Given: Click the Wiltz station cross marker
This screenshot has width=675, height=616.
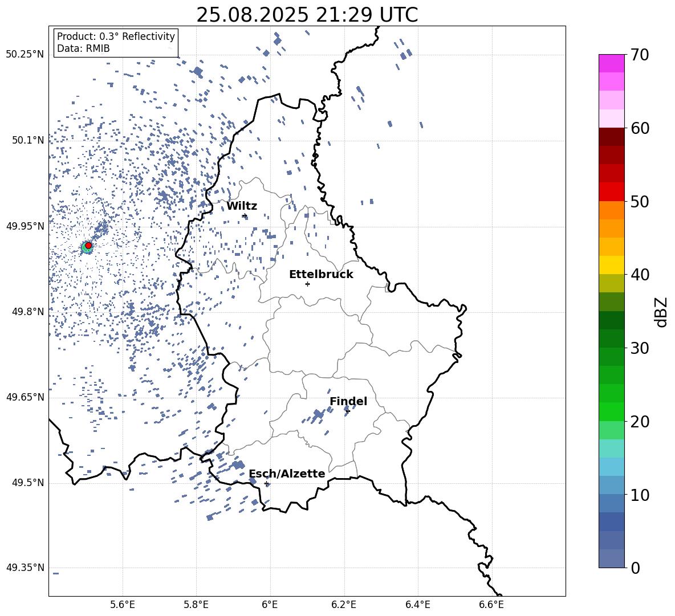Looking at the screenshot, I should coord(245,216).
